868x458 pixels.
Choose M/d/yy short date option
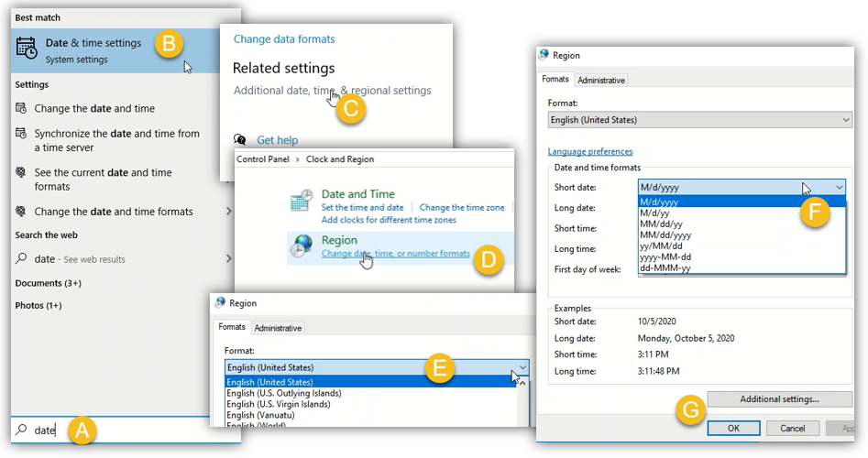[x=742, y=213]
